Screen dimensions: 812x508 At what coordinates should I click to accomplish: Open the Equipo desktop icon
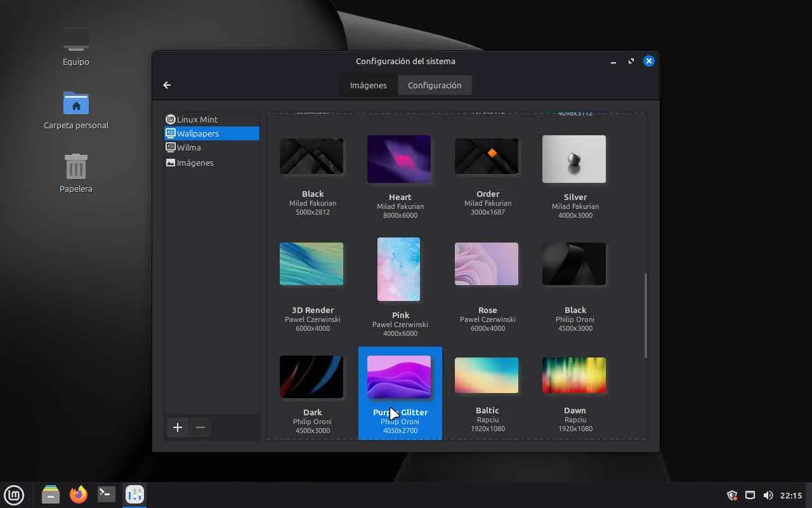click(x=76, y=40)
